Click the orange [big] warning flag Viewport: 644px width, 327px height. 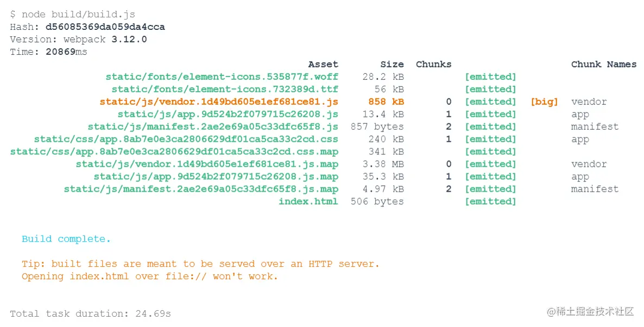[544, 102]
